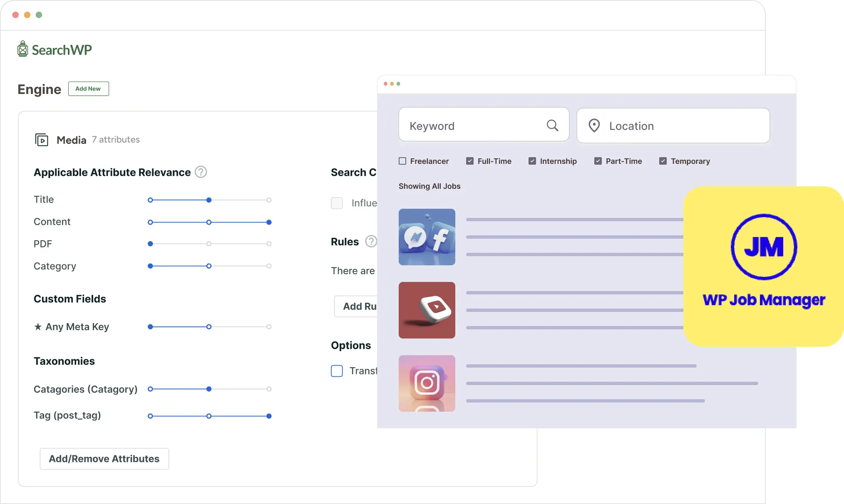The height and width of the screenshot is (504, 844).
Task: Toggle the checkbox under Options
Action: click(x=337, y=371)
